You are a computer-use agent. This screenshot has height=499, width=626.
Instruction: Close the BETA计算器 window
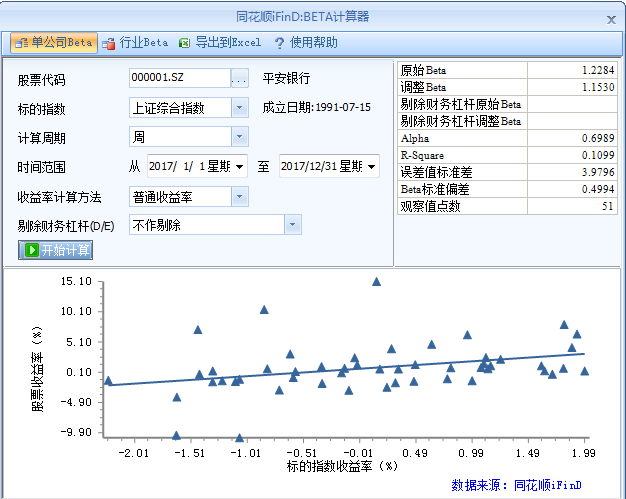pyautogui.click(x=611, y=18)
